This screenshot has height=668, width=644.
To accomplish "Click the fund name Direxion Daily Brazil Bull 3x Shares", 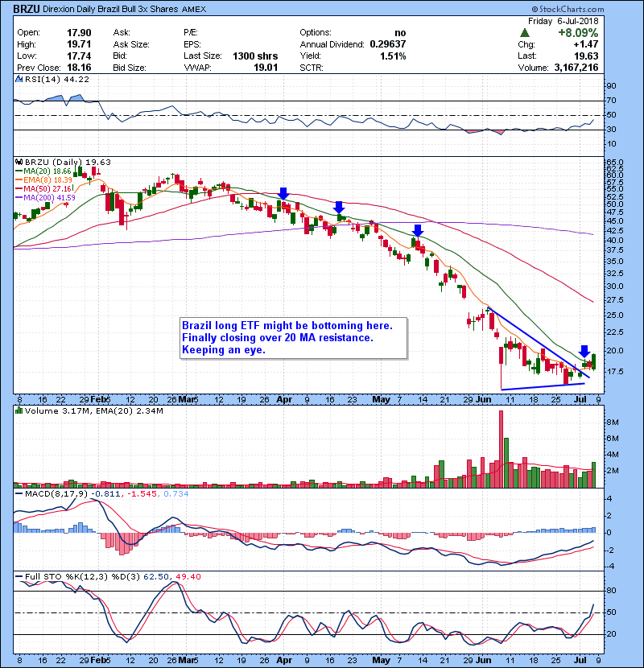I will point(110,9).
